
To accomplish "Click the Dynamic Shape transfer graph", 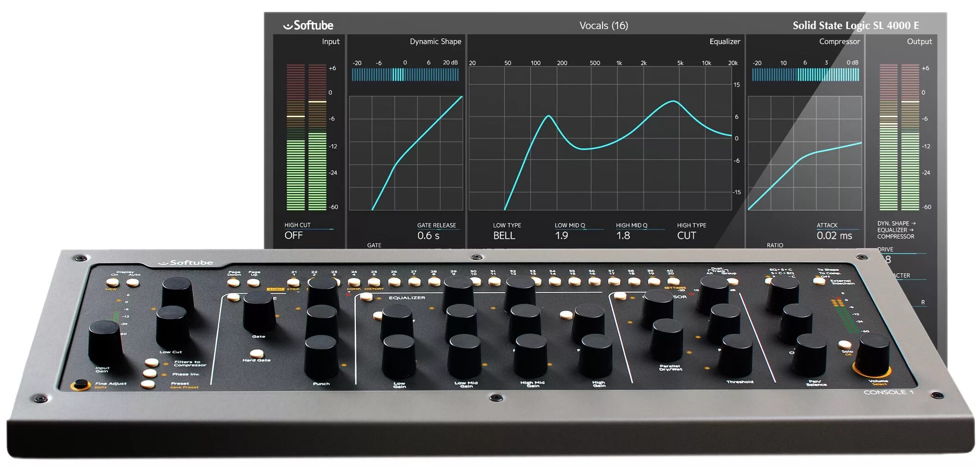I will [x=406, y=153].
